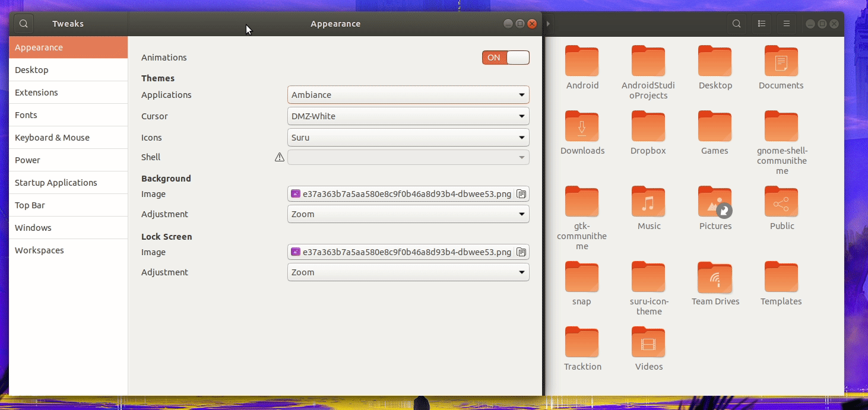Turn off the Animations switch
Image resolution: width=868 pixels, height=410 pixels.
point(505,58)
